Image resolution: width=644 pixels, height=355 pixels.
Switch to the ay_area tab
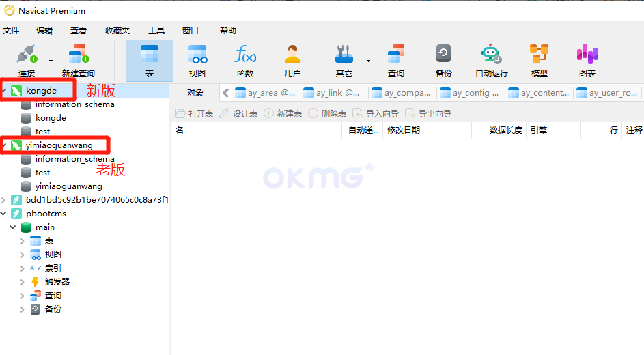pyautogui.click(x=266, y=93)
